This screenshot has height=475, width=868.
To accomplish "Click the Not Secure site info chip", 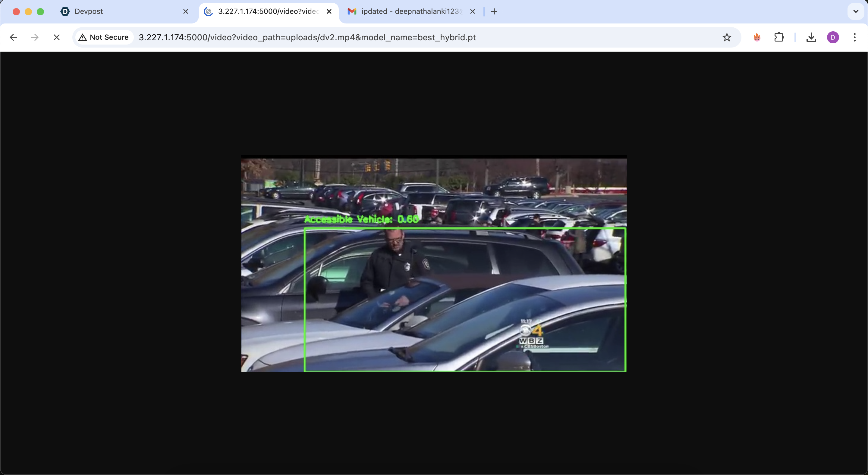I will point(104,37).
